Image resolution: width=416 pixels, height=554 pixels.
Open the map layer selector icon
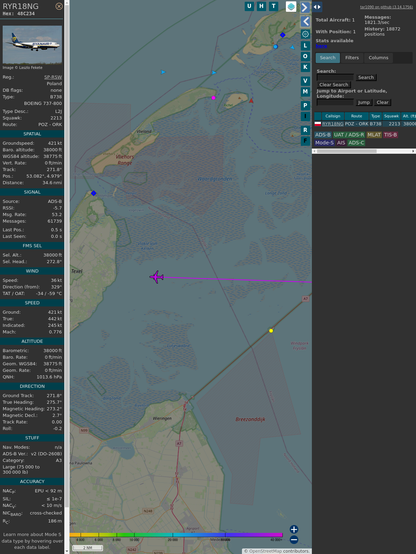coord(291,6)
